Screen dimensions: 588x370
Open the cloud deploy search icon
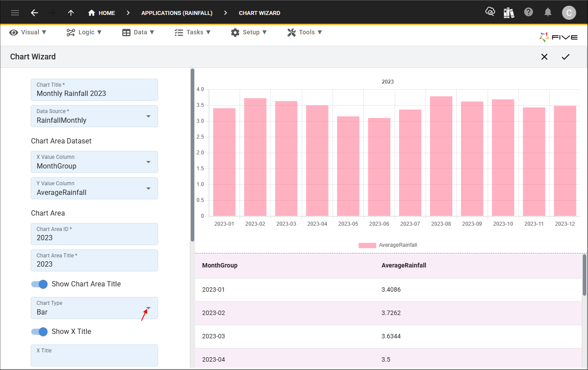pos(490,12)
